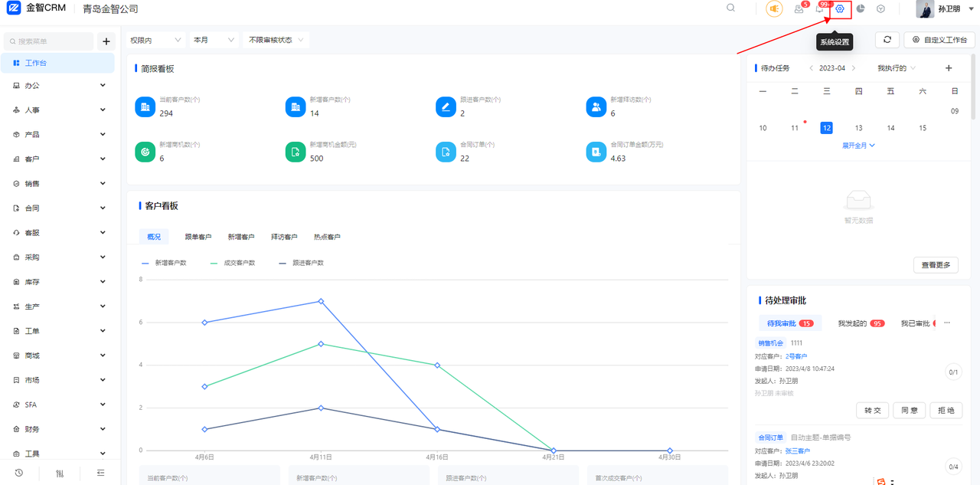Viewport: 980px width, 485px height.
Task: Select day 12 in the calendar
Action: click(x=826, y=128)
